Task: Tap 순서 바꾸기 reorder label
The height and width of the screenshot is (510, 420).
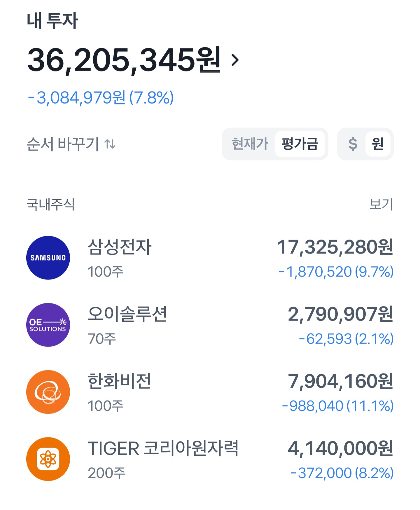Action: (x=63, y=144)
